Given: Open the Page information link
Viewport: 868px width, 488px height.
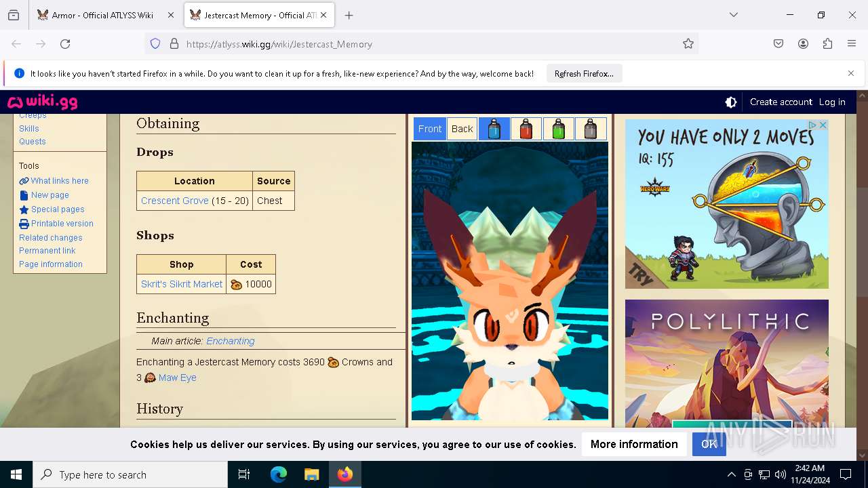Looking at the screenshot, I should coord(51,264).
